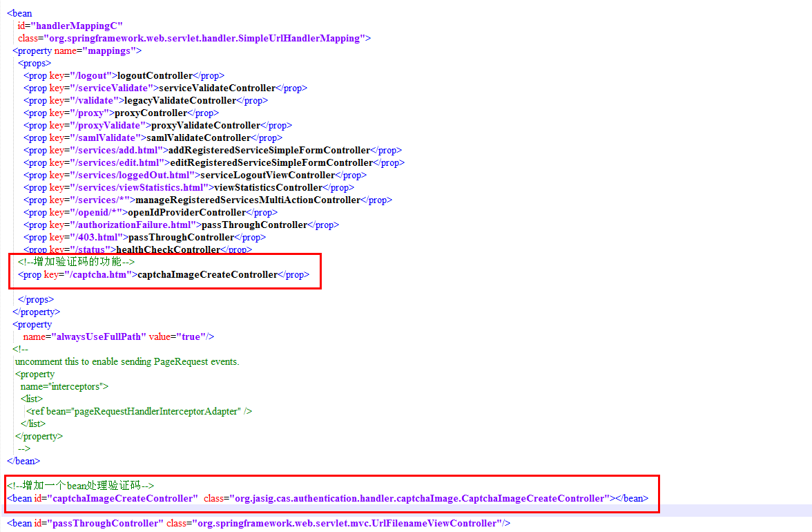The image size is (812, 532).
Task: Select manageRegisteredServicesMultiActionController text
Action: pyautogui.click(x=248, y=200)
